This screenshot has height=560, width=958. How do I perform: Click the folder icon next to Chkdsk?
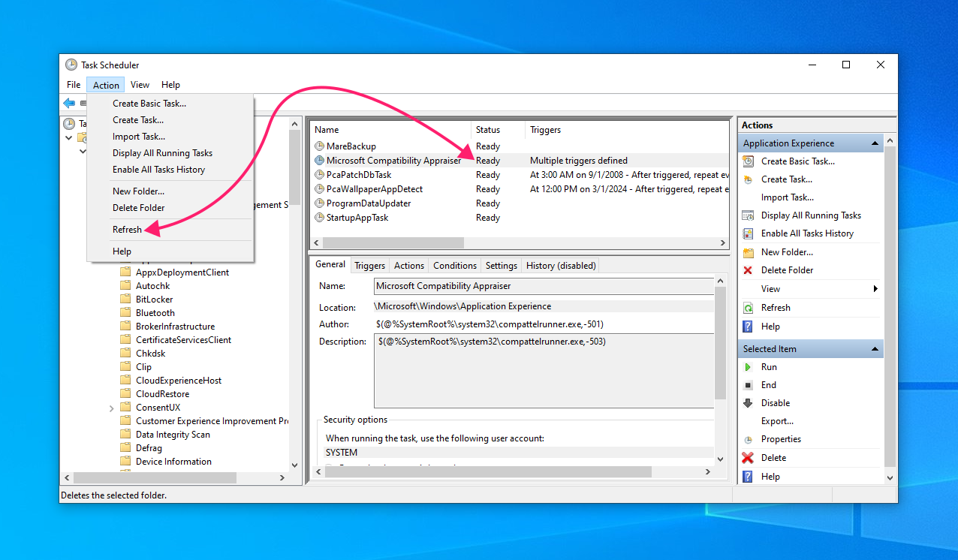coord(125,354)
